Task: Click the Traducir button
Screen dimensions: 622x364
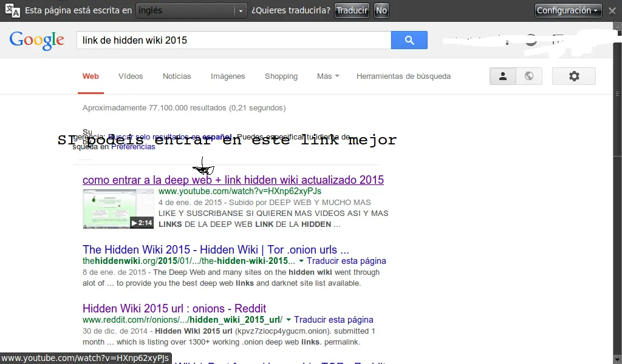Action: click(x=352, y=11)
